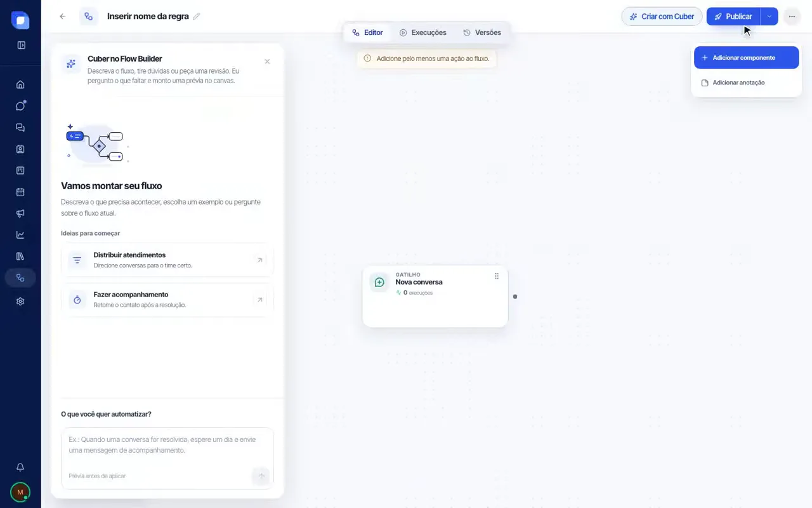Select the Fazer acompanhamento idea card

coord(167,300)
